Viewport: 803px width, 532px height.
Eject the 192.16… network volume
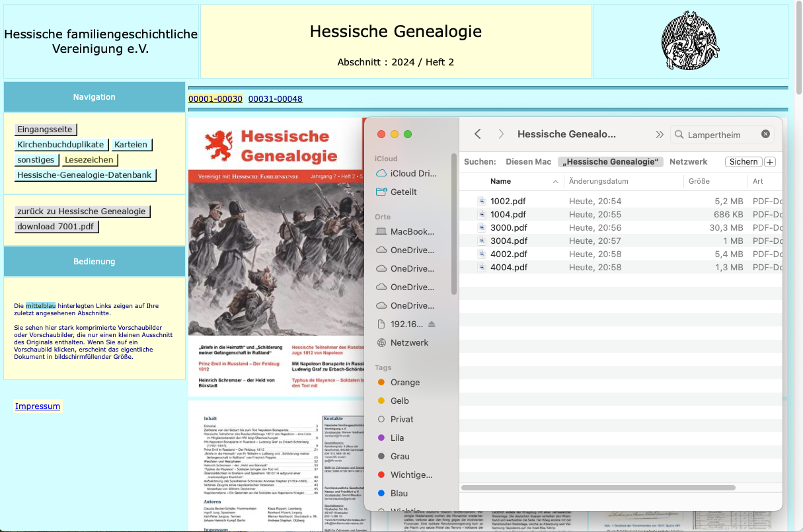(432, 324)
